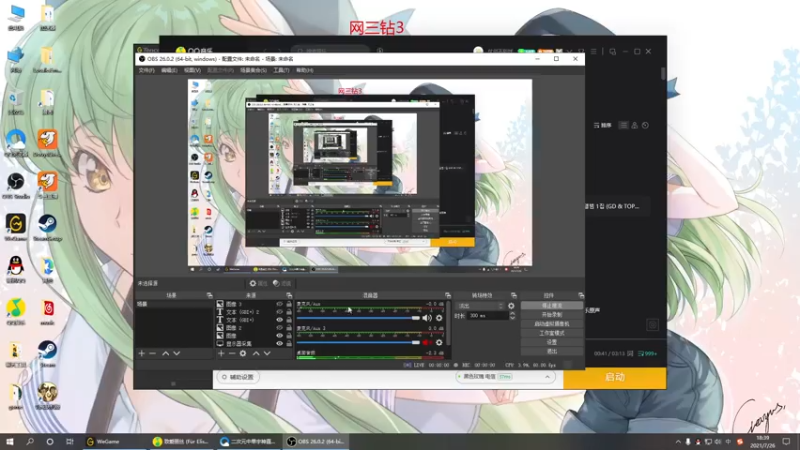Open the 场景集合(S) menu
Screen dimensions: 800x450
coord(253,70)
